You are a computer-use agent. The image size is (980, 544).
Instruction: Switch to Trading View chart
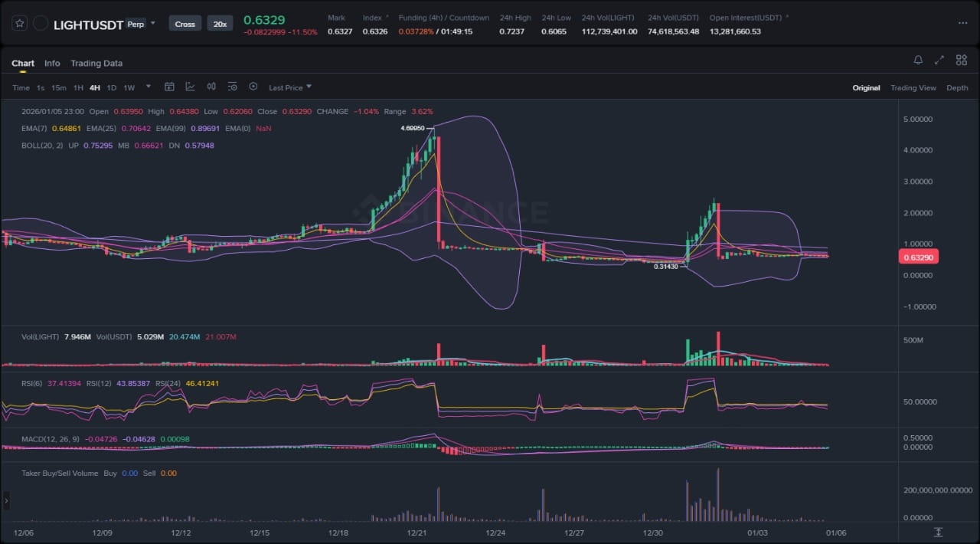click(913, 87)
